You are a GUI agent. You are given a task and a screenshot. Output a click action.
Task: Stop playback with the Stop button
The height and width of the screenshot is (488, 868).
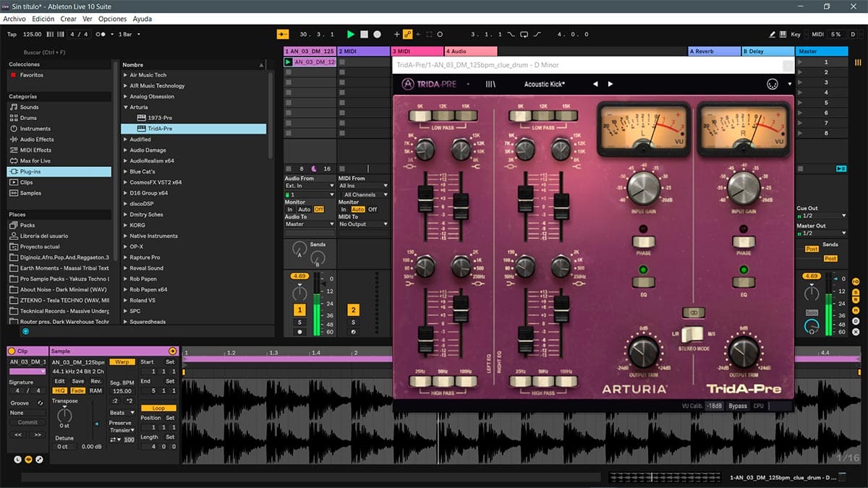pyautogui.click(x=364, y=34)
